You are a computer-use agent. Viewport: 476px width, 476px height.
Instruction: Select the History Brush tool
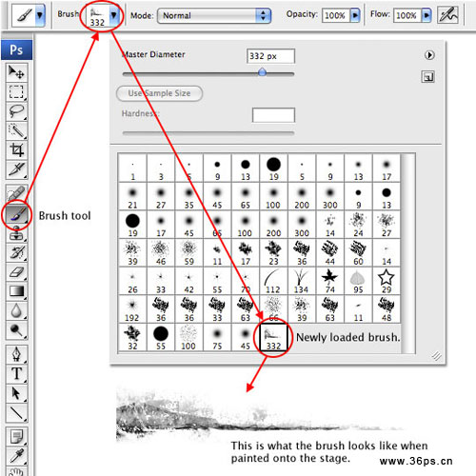click(16, 252)
